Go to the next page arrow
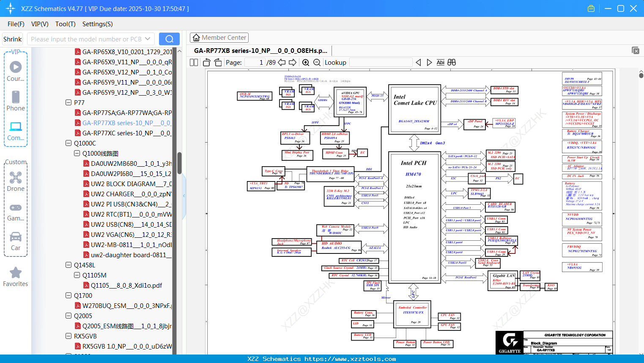644x363 pixels. [x=293, y=63]
